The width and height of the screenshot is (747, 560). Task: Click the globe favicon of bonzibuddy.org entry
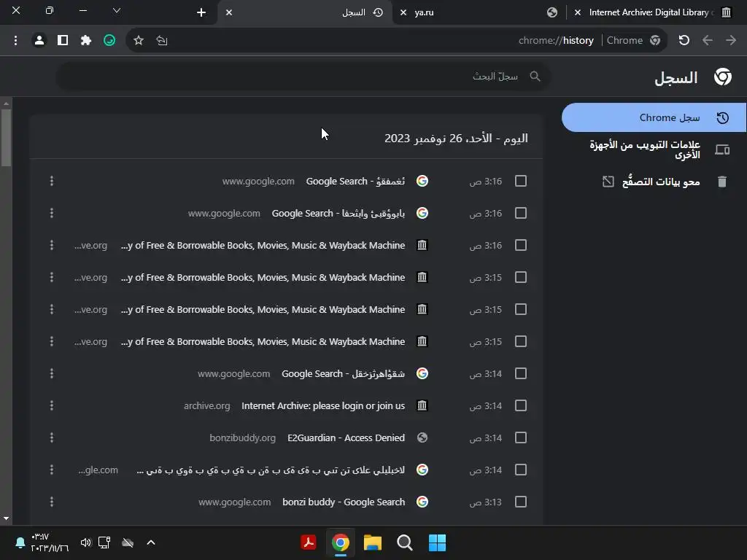(422, 437)
